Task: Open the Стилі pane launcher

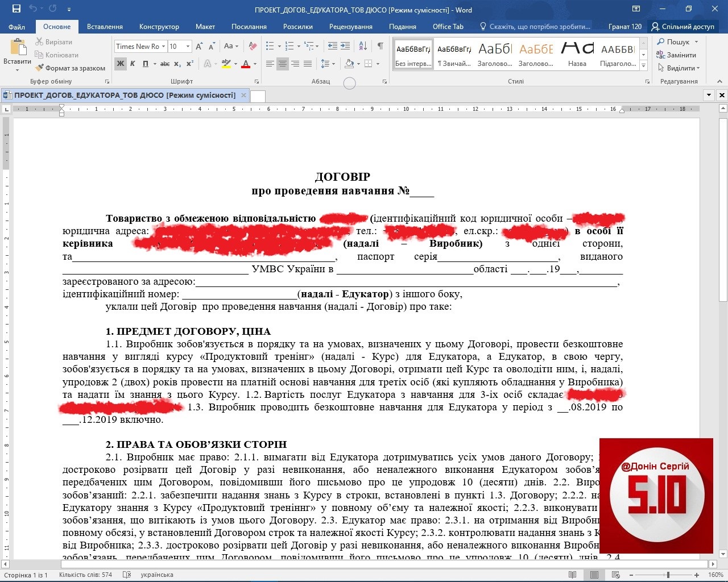Action: [647, 82]
